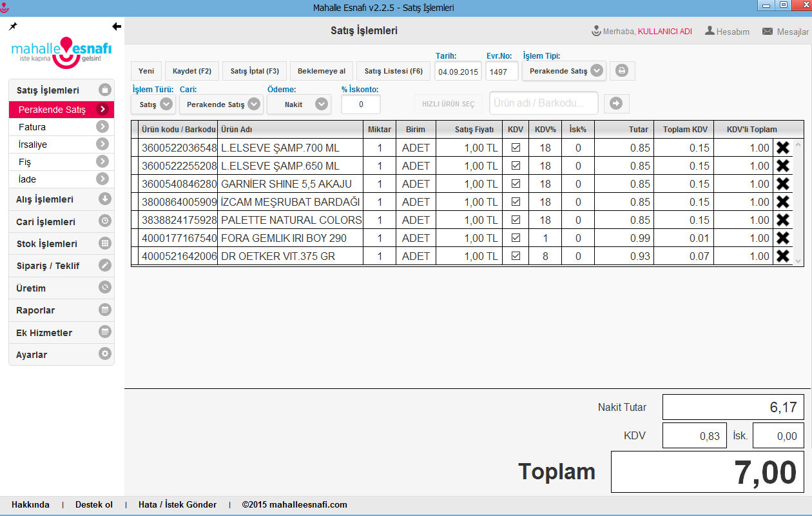Toggle KDV checkbox for DR OETKER row
Image resolution: width=812 pixels, height=516 pixels.
coord(516,256)
